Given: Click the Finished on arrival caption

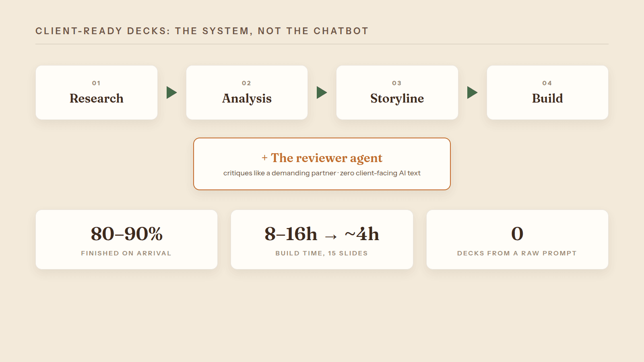Looking at the screenshot, I should [126, 253].
